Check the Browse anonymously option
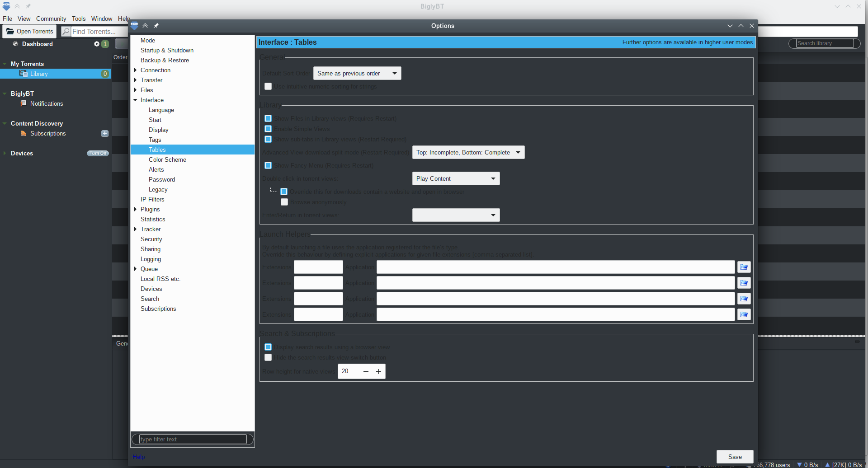The width and height of the screenshot is (868, 468). click(x=284, y=202)
